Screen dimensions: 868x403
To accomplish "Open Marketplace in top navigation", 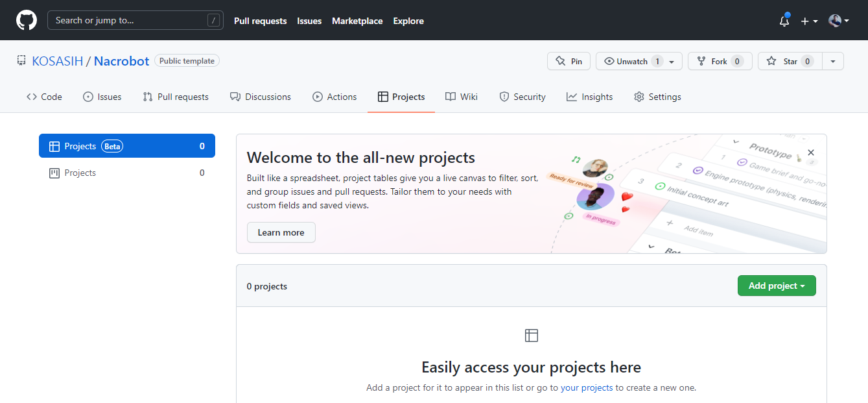I will tap(357, 21).
